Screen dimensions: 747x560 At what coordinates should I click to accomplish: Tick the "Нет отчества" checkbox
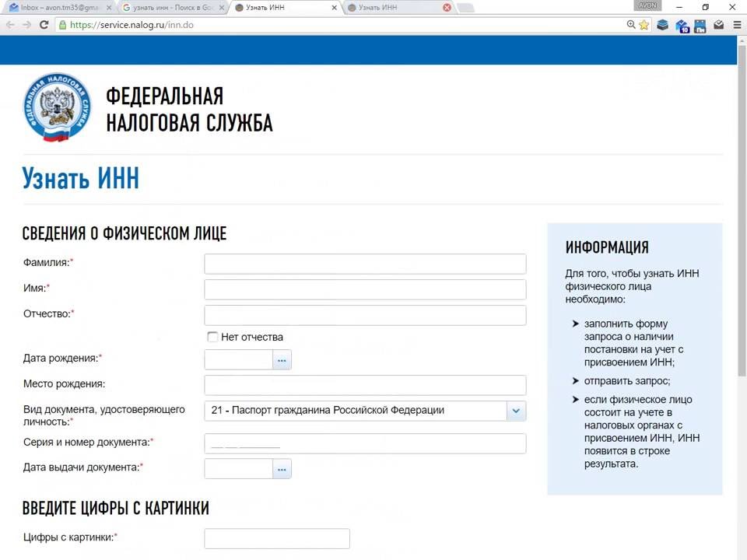pyautogui.click(x=212, y=337)
